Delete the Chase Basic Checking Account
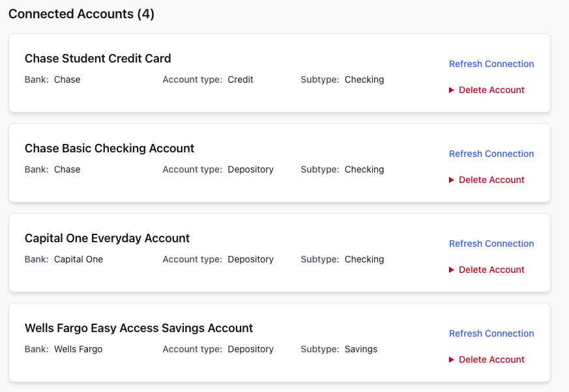Image resolution: width=569 pixels, height=392 pixels. [x=491, y=180]
